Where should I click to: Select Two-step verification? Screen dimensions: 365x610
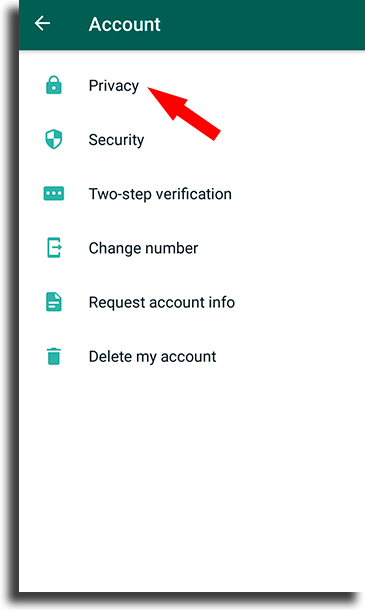(192, 194)
